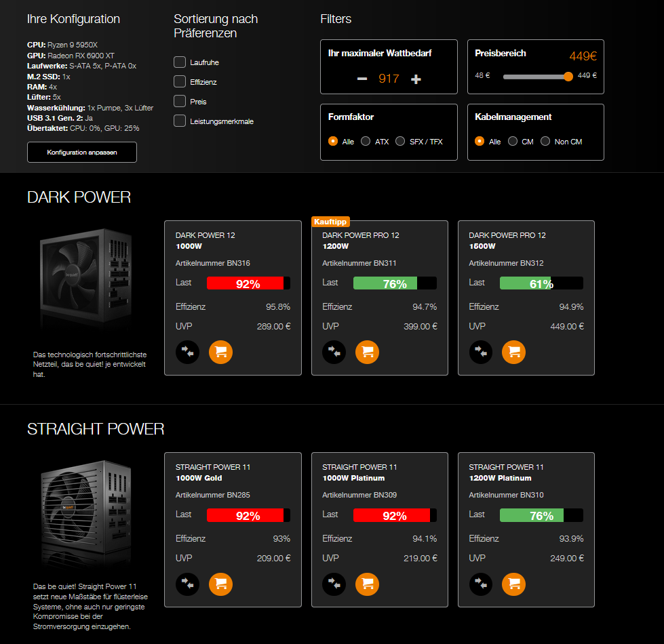
Task: Select Kabelmanagement Alle option
Action: (480, 141)
